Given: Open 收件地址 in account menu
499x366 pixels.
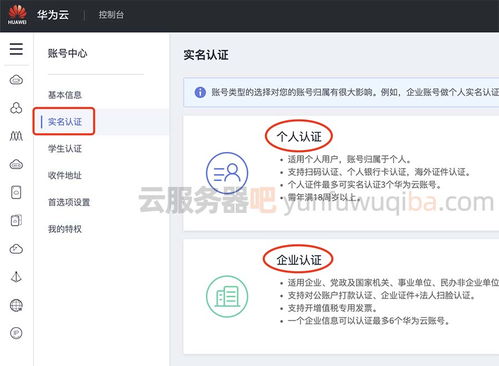Looking at the screenshot, I should tap(65, 175).
